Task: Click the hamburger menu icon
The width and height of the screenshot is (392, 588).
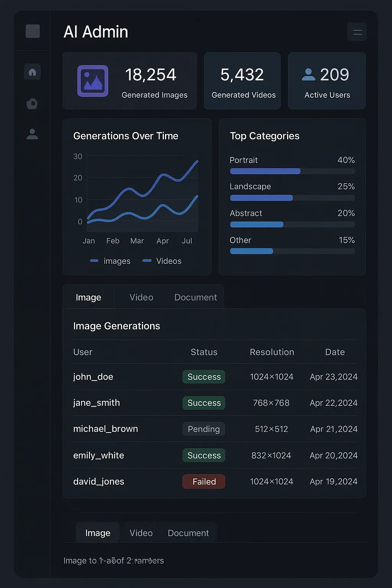Action: tap(357, 32)
